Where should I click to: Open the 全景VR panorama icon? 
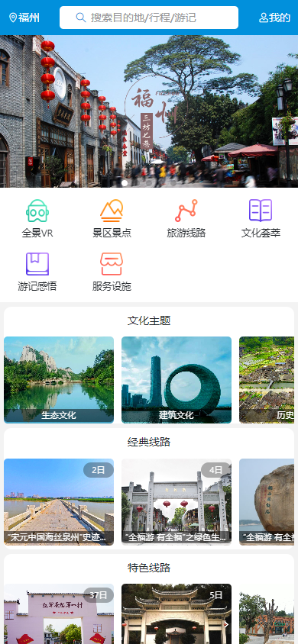(x=37, y=211)
